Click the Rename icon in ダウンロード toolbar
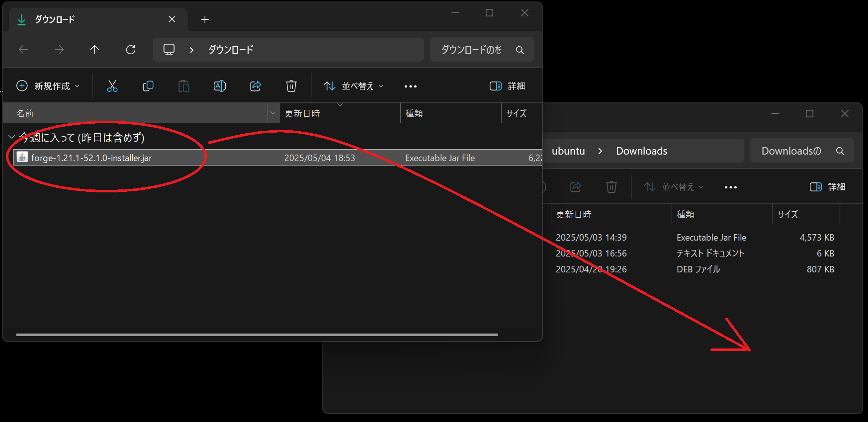 [220, 86]
